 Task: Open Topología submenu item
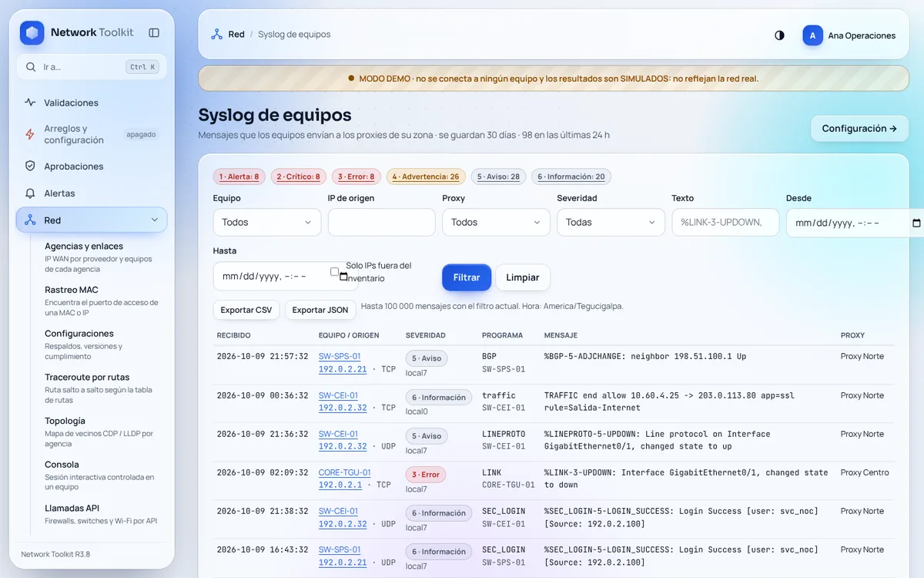point(102,432)
